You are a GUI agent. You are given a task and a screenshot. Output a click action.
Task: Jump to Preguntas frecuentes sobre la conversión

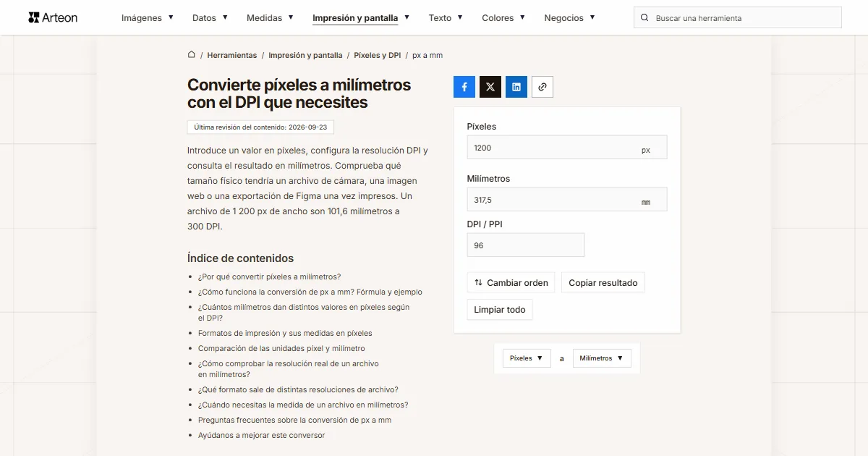[x=294, y=420]
